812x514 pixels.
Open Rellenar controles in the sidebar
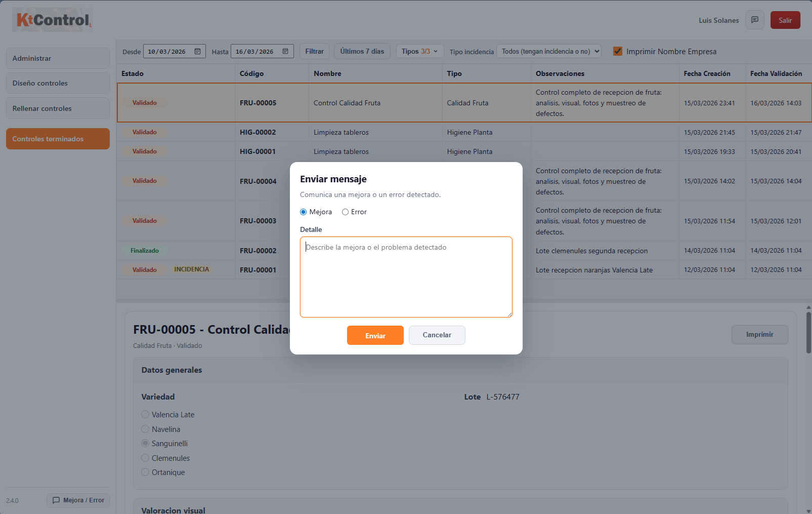click(x=58, y=108)
